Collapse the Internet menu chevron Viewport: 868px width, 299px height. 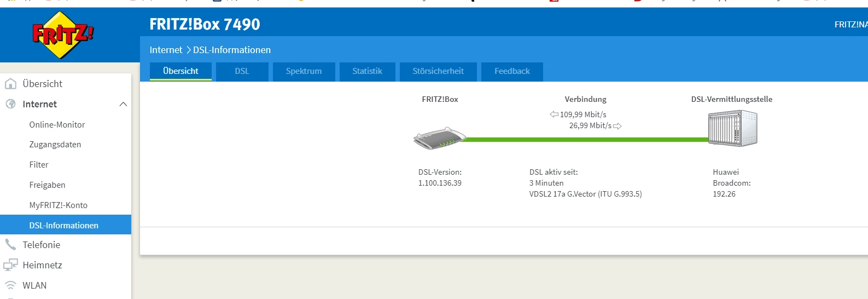pos(123,104)
